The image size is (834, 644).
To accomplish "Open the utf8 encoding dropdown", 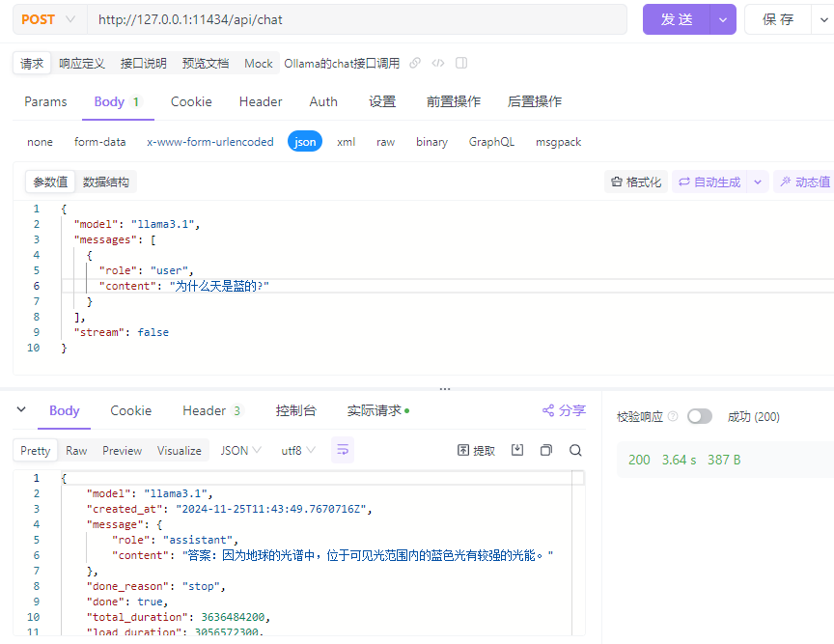I will [x=298, y=450].
